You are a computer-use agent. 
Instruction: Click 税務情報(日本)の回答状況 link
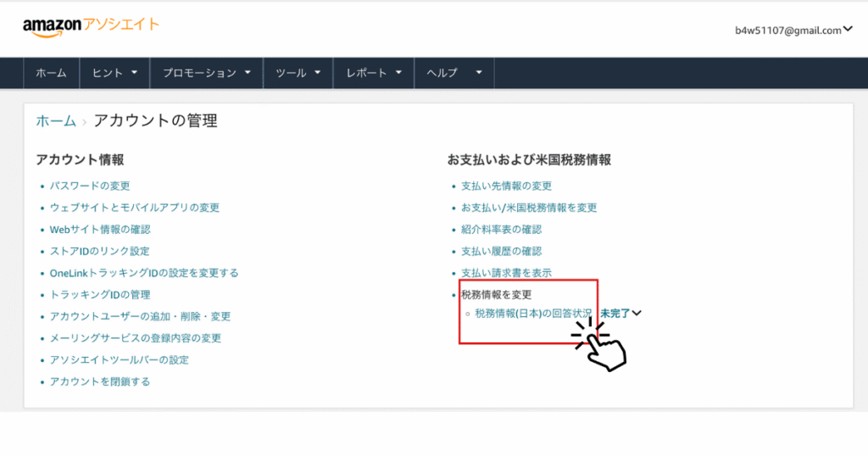[533, 313]
